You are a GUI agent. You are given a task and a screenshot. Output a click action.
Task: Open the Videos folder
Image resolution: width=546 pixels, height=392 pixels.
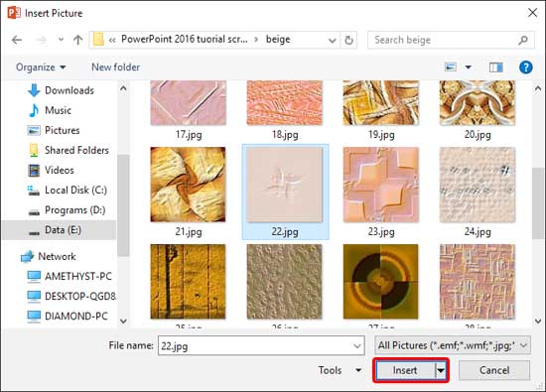coord(60,170)
